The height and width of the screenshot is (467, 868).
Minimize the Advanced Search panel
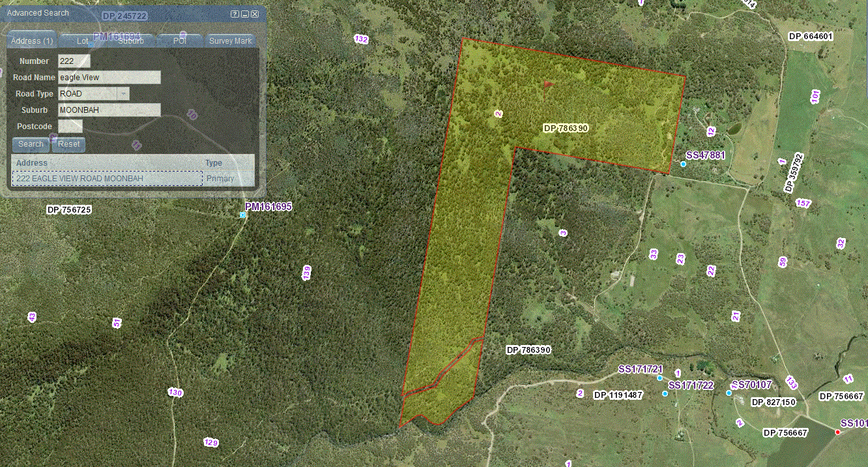pos(244,14)
